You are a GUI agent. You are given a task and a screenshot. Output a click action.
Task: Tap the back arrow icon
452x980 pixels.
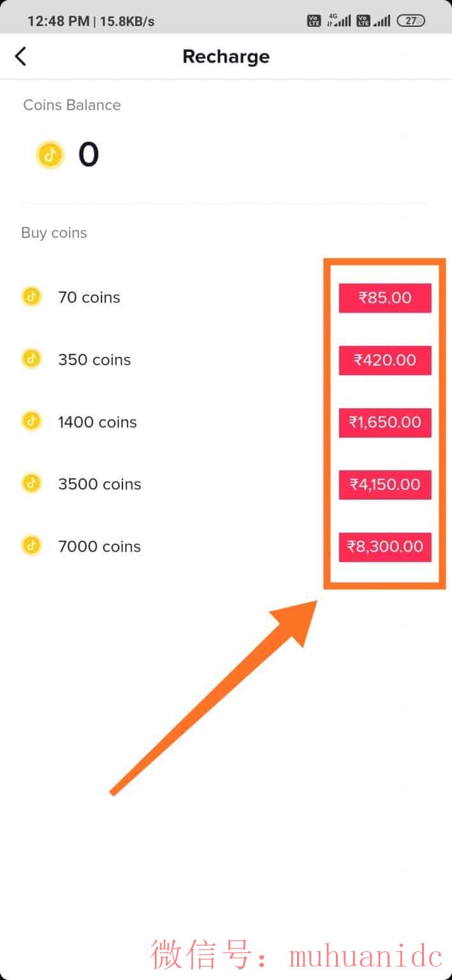[21, 56]
